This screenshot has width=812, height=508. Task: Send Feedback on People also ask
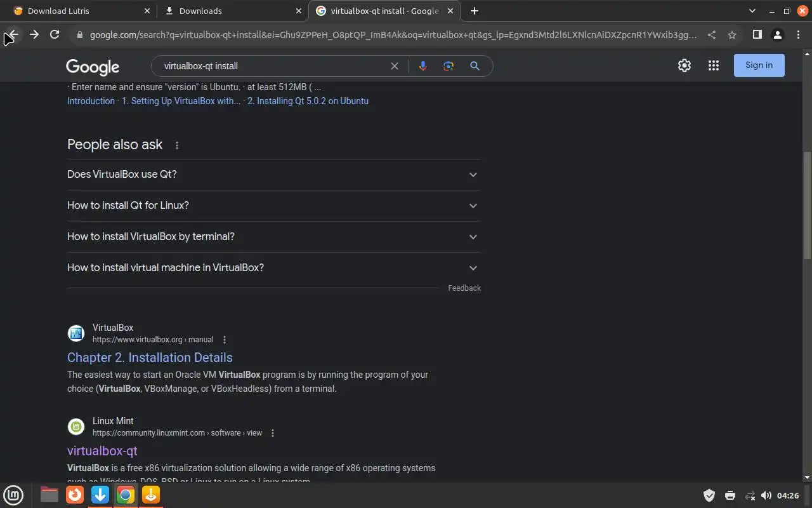click(464, 288)
